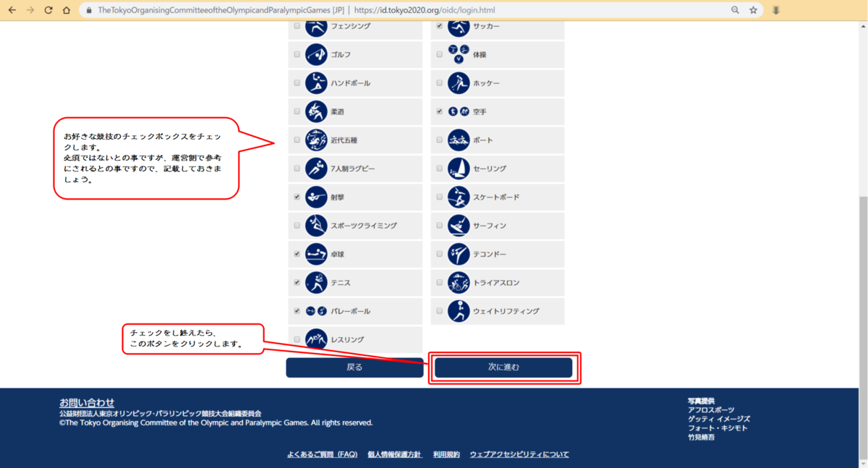Click the handball pictogram icon
The height and width of the screenshot is (468, 868).
[x=316, y=83]
